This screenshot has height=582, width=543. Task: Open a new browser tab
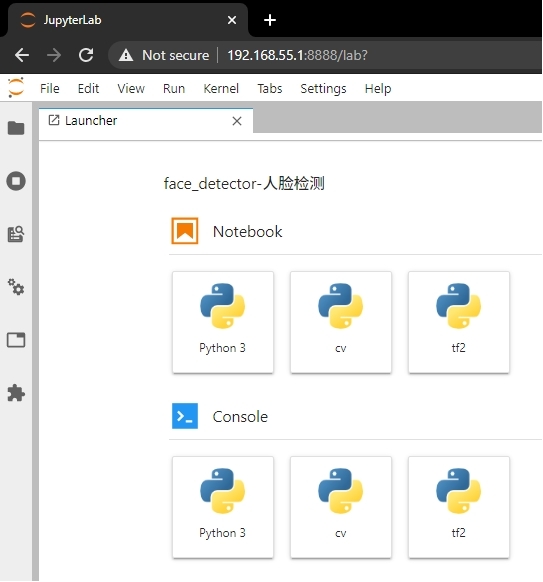(x=270, y=20)
